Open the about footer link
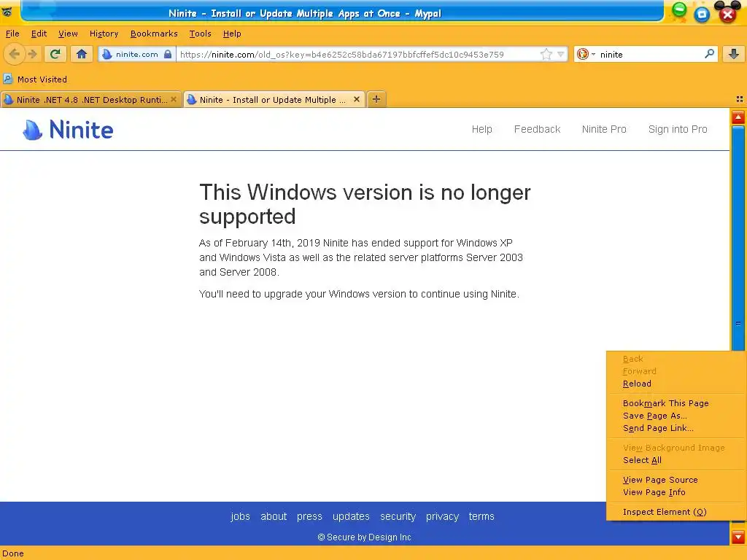 (x=274, y=516)
